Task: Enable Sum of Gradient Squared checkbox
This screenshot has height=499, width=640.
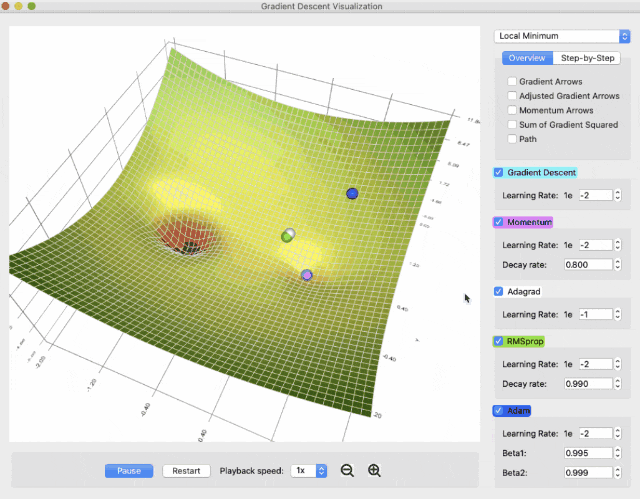Action: point(512,124)
